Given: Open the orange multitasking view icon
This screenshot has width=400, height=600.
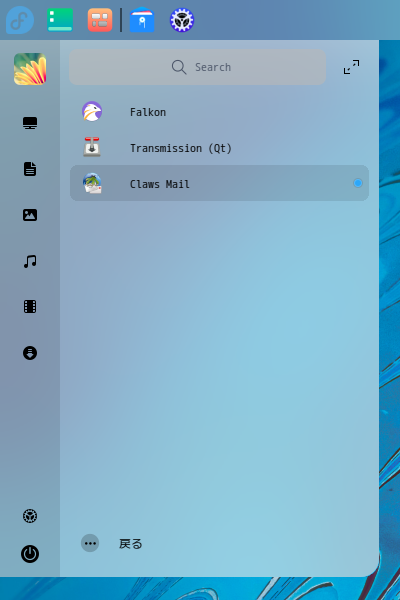Looking at the screenshot, I should pyautogui.click(x=100, y=20).
